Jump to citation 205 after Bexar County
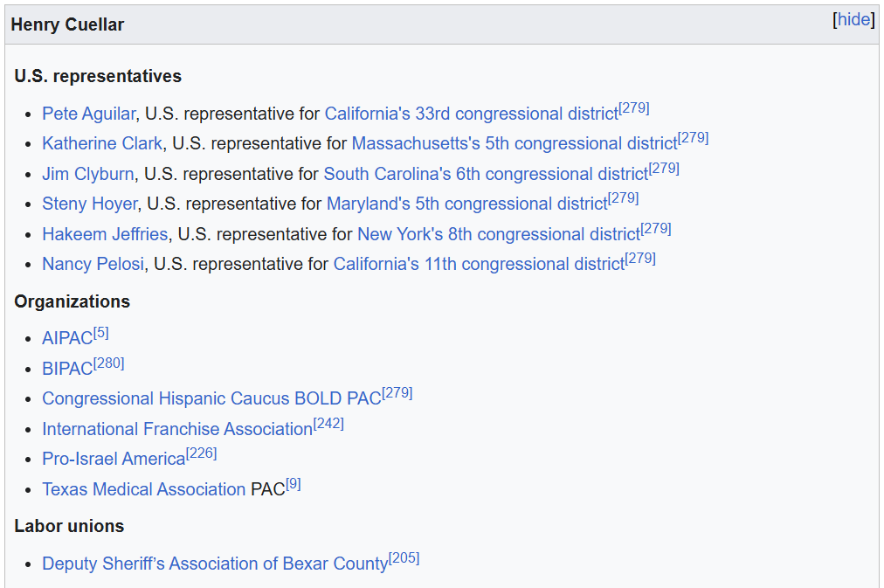Viewport: 884px width, 588px height. click(x=404, y=558)
